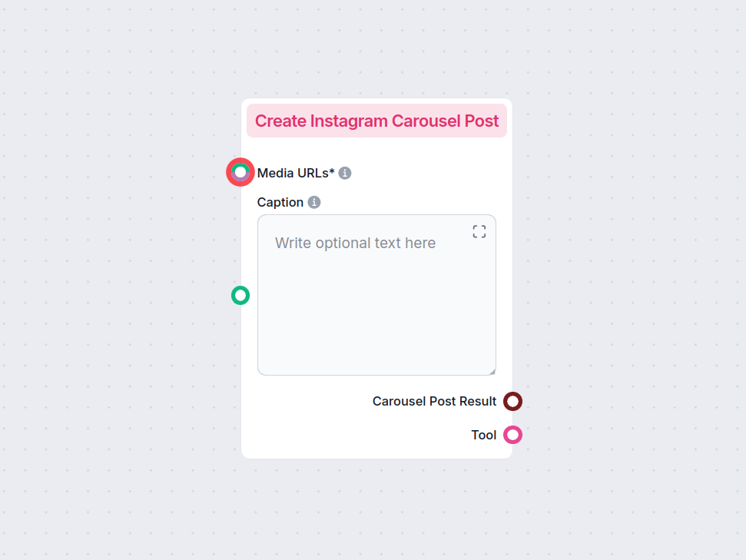
Task: Click the Media URLs input connector
Action: click(240, 172)
